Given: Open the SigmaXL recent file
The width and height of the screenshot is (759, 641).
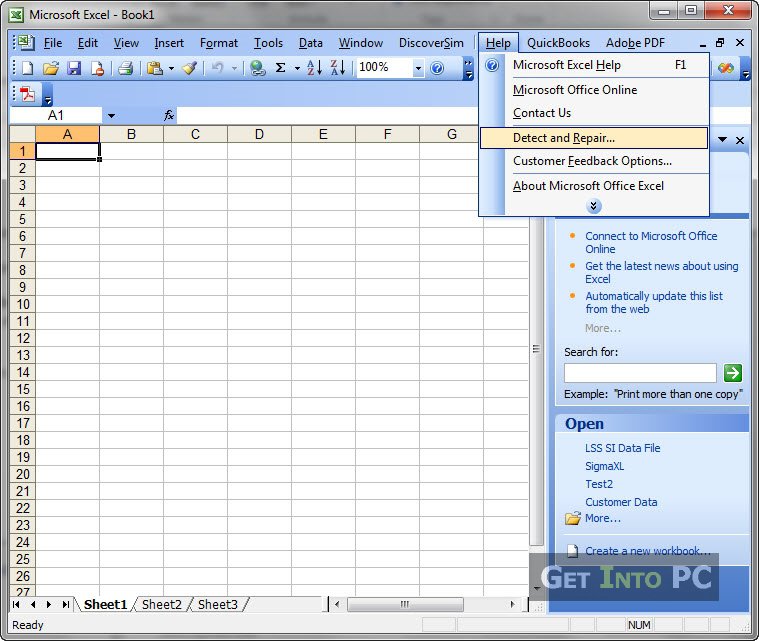Looking at the screenshot, I should [x=604, y=466].
